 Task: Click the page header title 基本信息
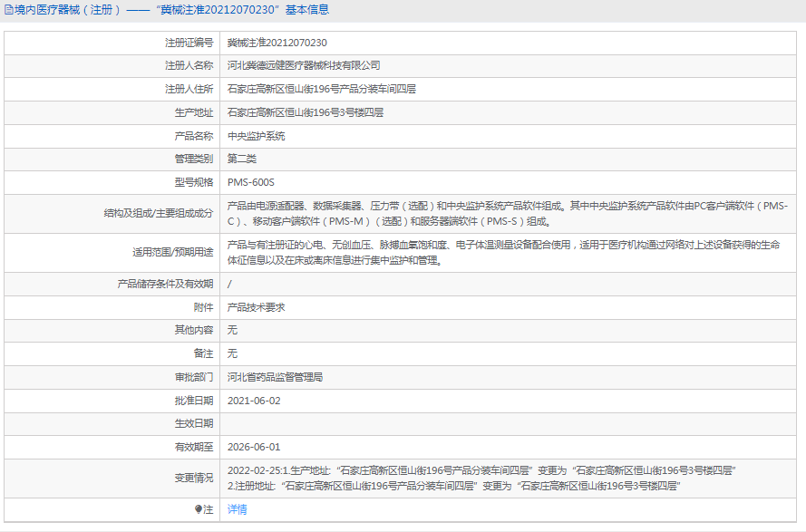[x=306, y=10]
